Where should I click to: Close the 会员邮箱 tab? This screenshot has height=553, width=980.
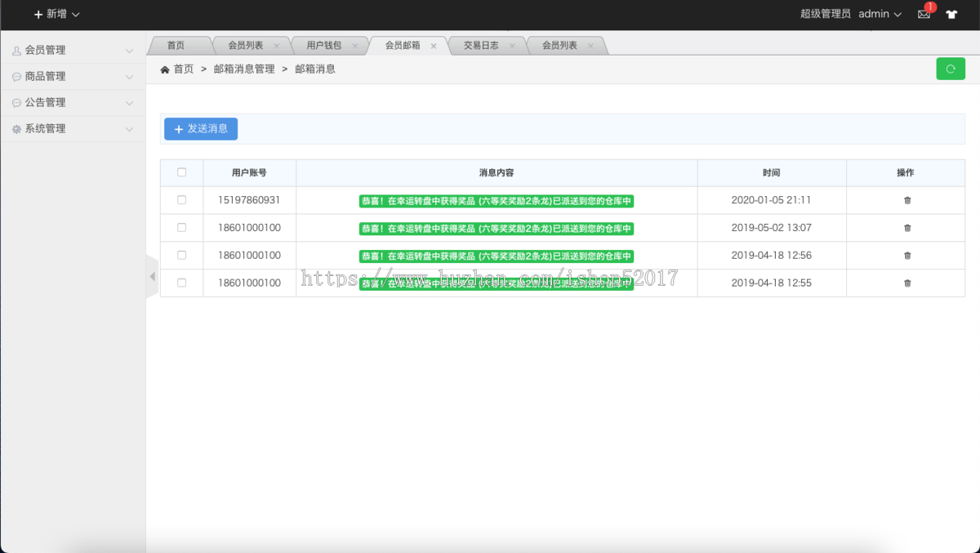coord(434,46)
